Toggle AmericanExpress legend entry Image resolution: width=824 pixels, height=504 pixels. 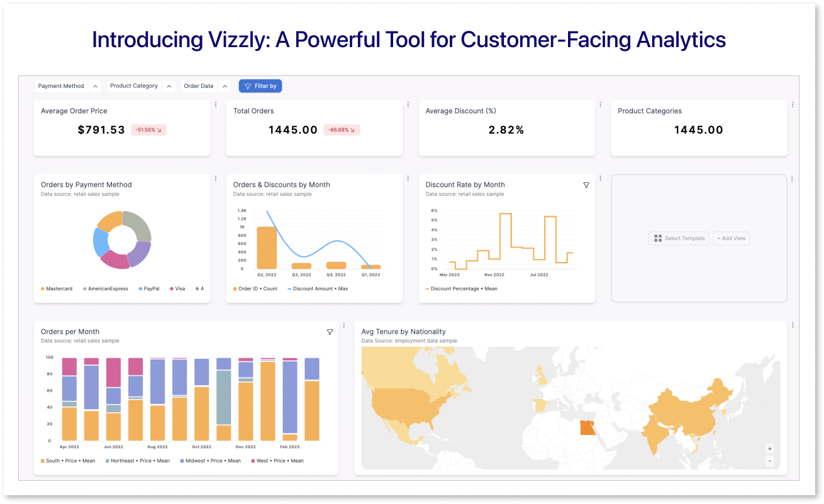point(106,289)
